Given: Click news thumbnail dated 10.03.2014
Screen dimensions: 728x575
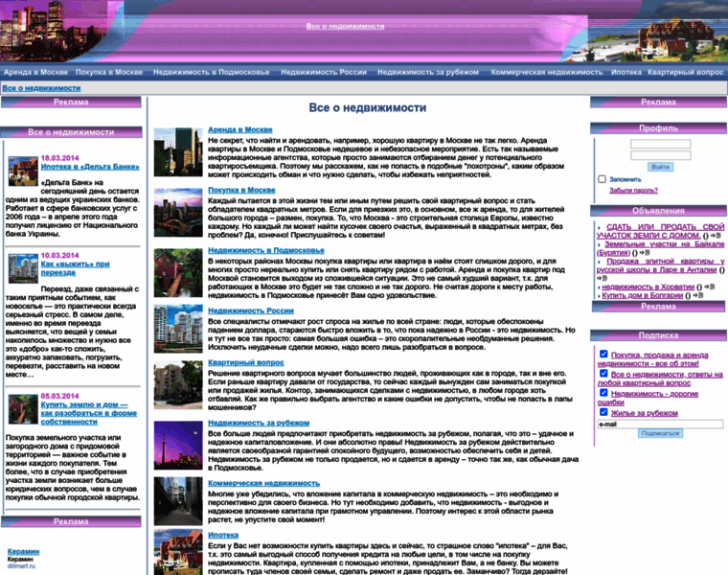Looking at the screenshot, I should tap(23, 268).
